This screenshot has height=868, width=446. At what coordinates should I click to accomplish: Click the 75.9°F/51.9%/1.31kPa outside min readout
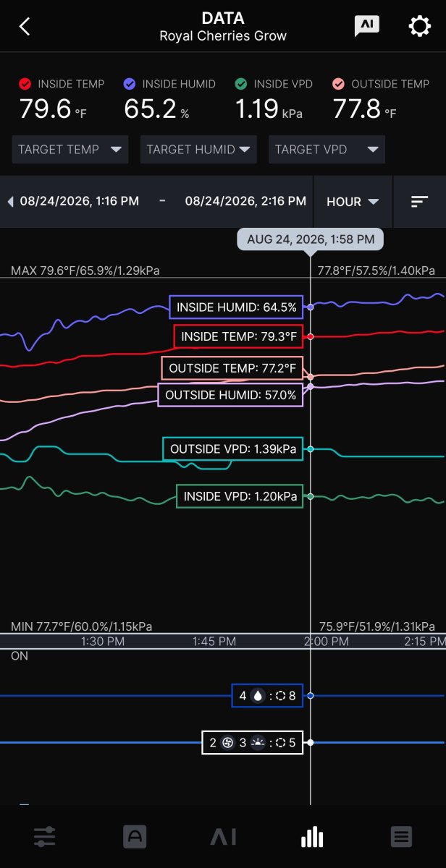376,626
